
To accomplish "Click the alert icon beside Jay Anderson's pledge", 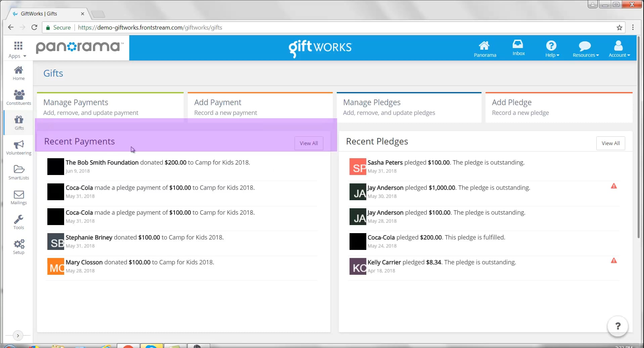I will click(614, 186).
